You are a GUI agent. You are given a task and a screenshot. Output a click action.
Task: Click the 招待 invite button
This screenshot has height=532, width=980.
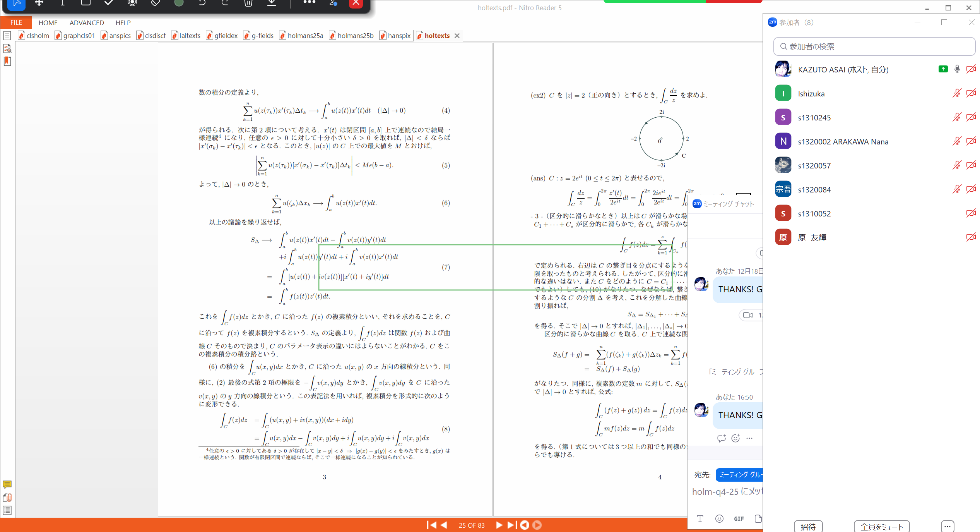coord(808,527)
